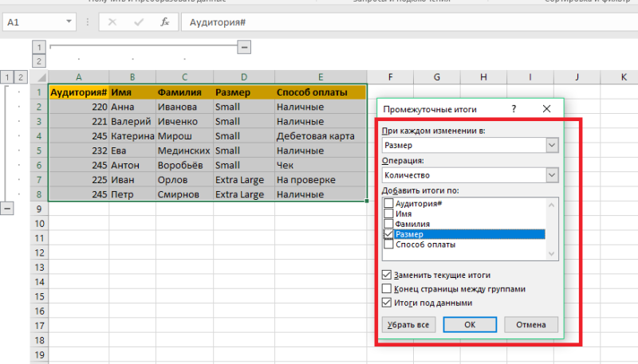Click the header cell Способ оплаты
Viewport: 638px width, 364px height.
(x=321, y=92)
